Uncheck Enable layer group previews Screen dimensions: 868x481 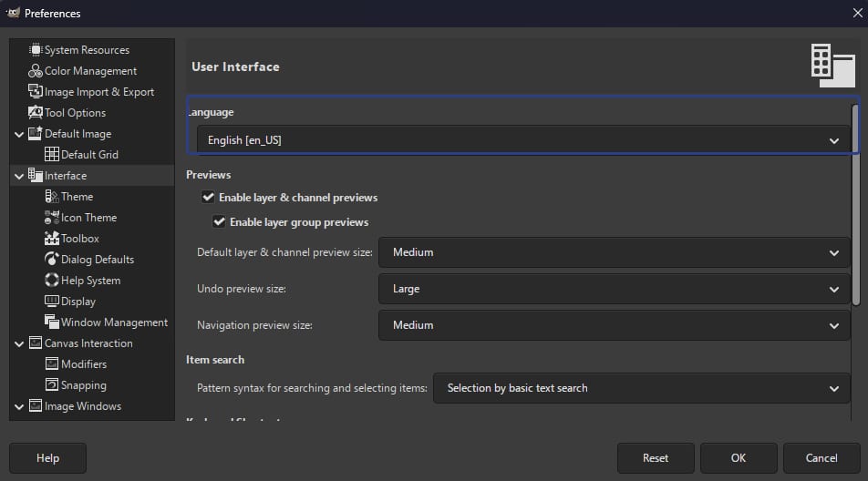pos(219,221)
